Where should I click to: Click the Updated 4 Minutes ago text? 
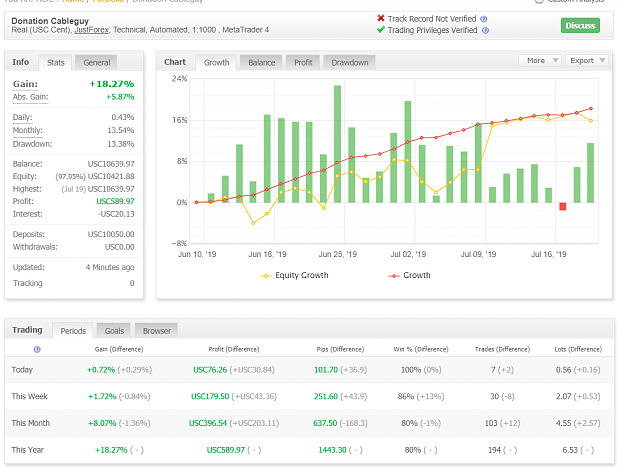point(110,267)
